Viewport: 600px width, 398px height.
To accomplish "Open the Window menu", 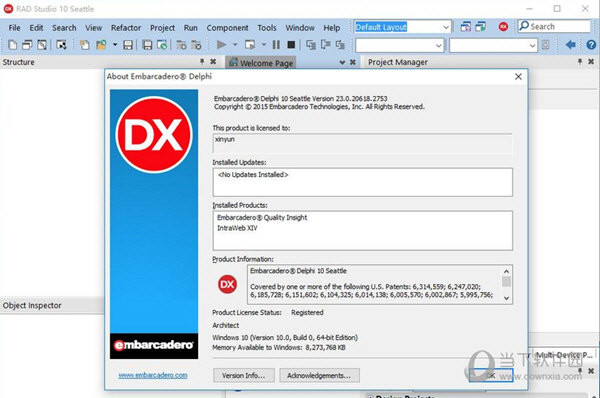I will click(300, 28).
